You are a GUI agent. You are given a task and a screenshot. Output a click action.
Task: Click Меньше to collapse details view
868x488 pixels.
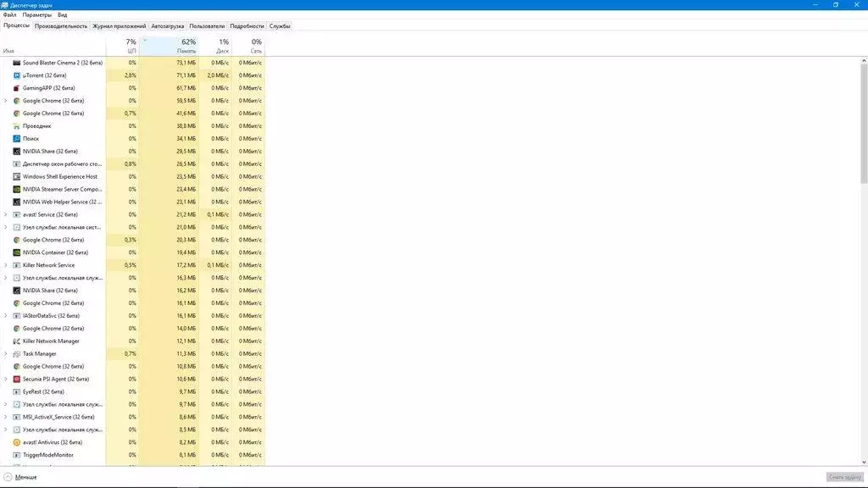pyautogui.click(x=20, y=477)
